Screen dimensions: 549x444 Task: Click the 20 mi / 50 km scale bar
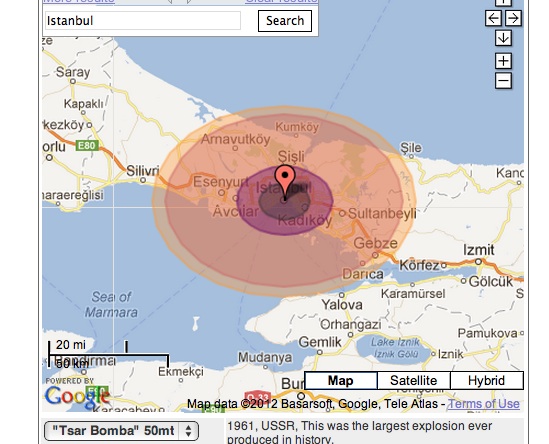coord(109,354)
